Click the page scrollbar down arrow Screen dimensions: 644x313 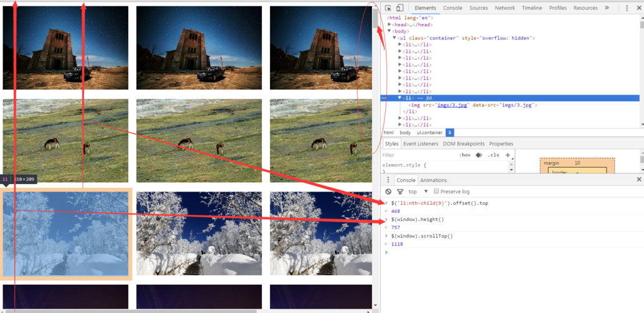[x=375, y=305]
